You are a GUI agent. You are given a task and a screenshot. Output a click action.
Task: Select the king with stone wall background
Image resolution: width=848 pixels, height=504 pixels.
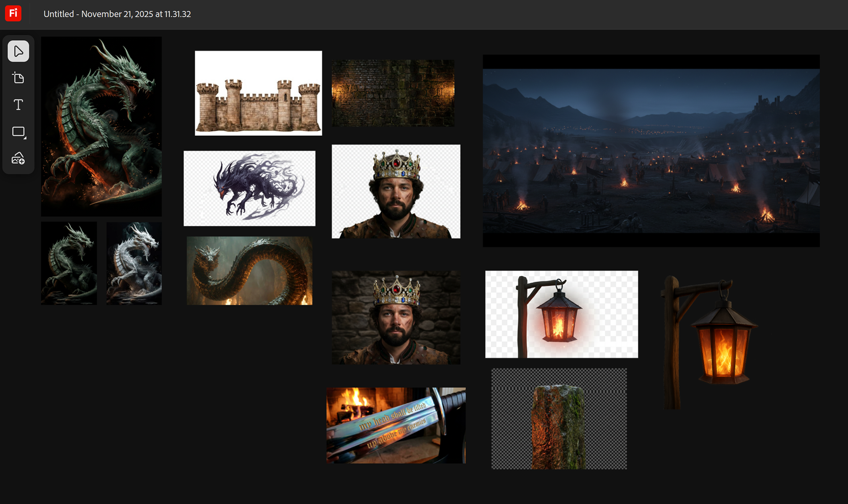point(396,317)
